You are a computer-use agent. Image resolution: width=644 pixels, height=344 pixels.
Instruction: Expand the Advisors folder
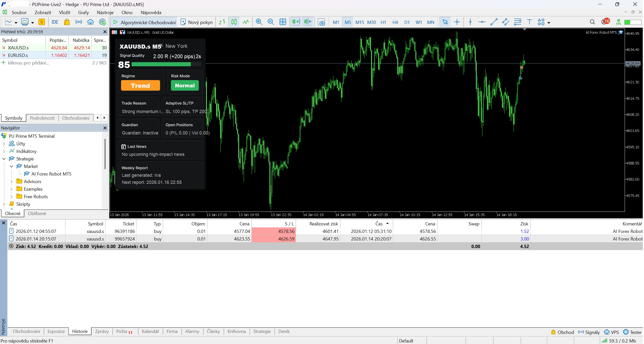tap(11, 182)
